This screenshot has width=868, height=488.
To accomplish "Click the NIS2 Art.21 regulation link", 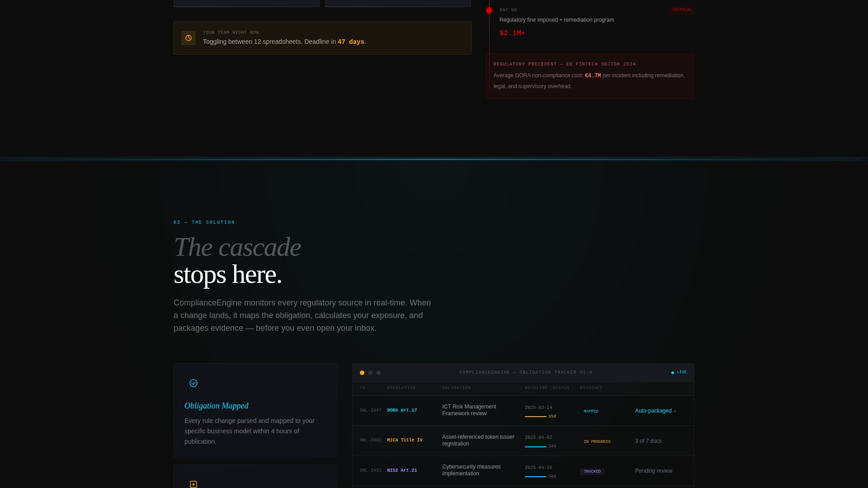I will (402, 470).
